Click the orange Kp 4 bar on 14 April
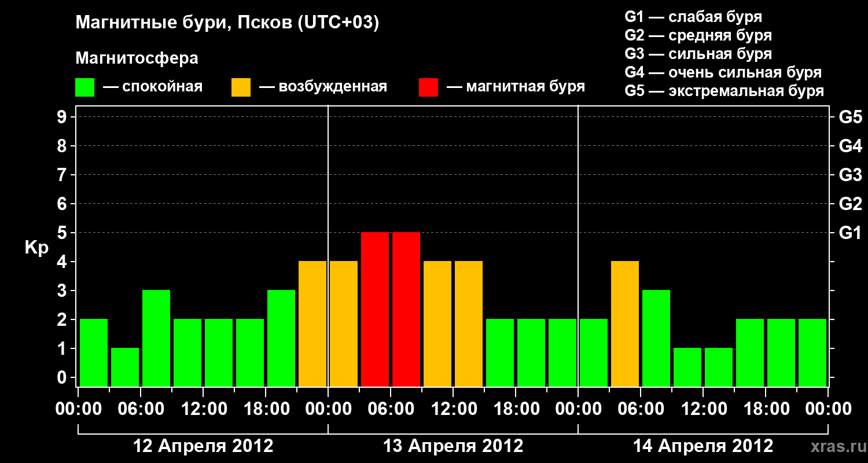Viewport: 868px width, 463px height. point(625,324)
